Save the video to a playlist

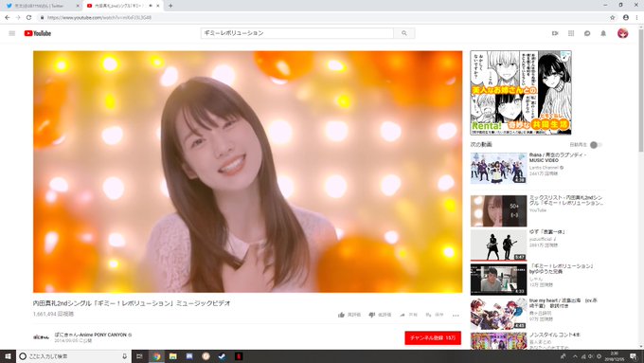435,315
